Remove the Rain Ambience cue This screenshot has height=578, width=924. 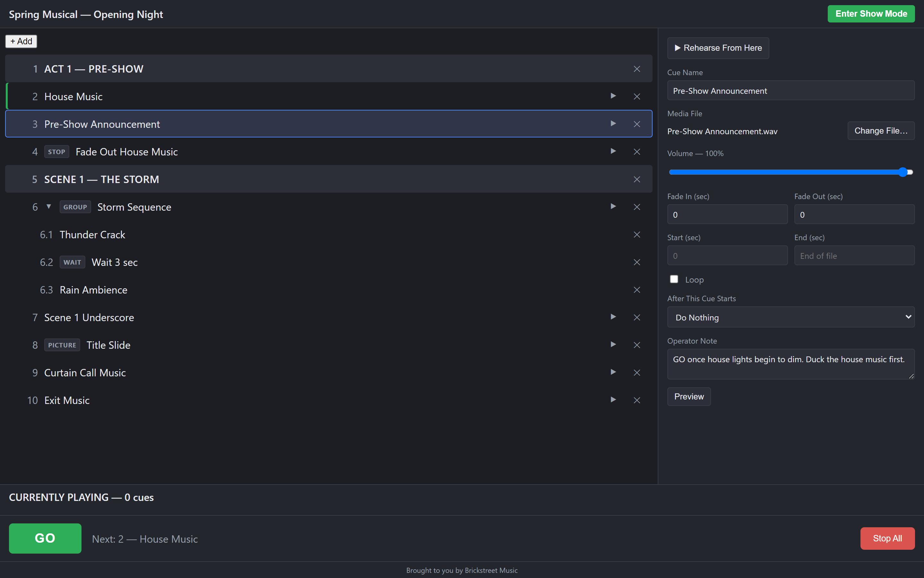point(637,290)
